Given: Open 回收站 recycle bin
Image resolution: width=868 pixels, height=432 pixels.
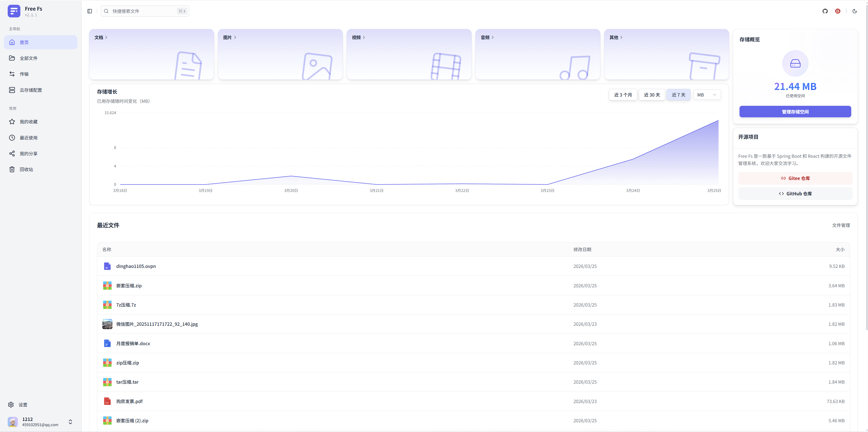Looking at the screenshot, I should (x=26, y=169).
